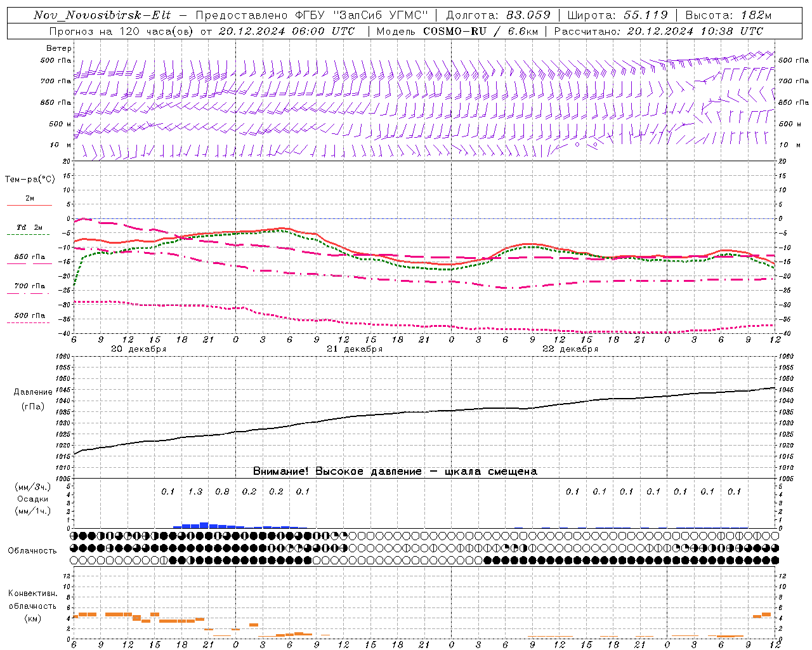Select the latitude value Широта: 55.119
The width and height of the screenshot is (812, 650).
pyautogui.click(x=618, y=15)
